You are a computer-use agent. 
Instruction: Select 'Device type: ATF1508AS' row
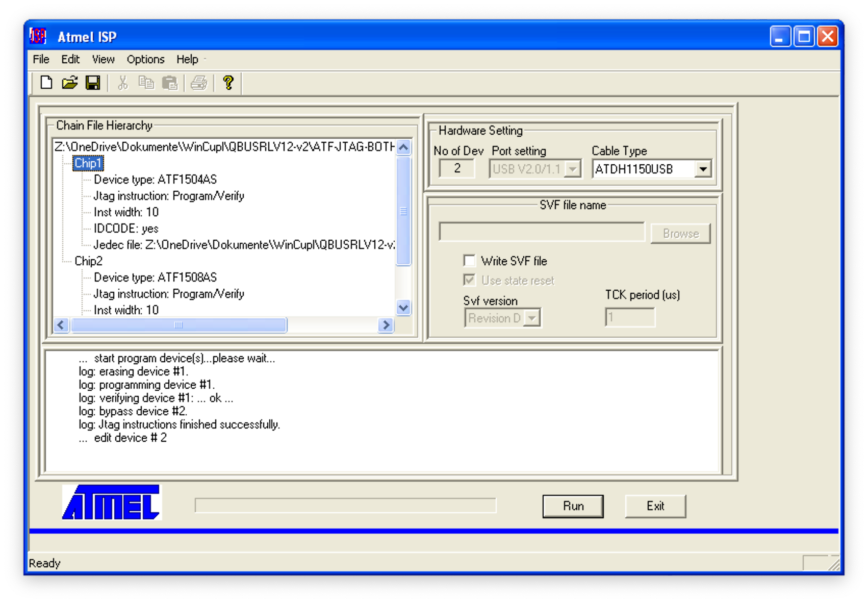[x=155, y=278]
